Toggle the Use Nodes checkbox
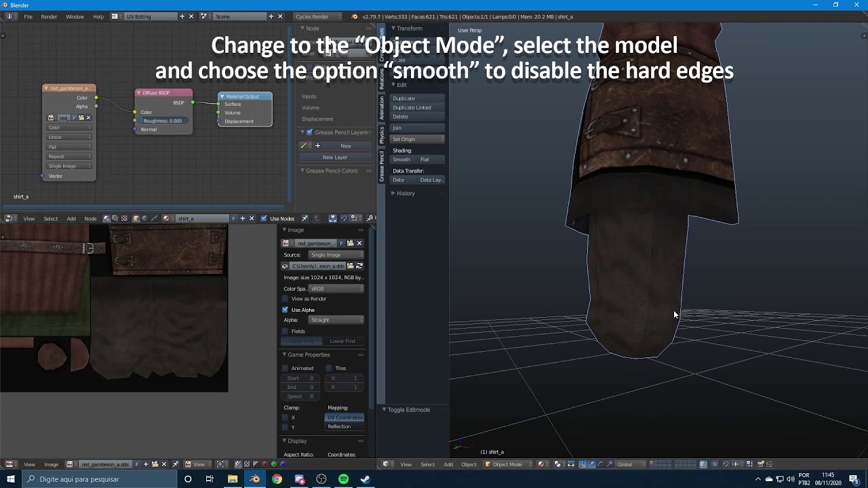Viewport: 868px width, 488px height. (x=264, y=218)
